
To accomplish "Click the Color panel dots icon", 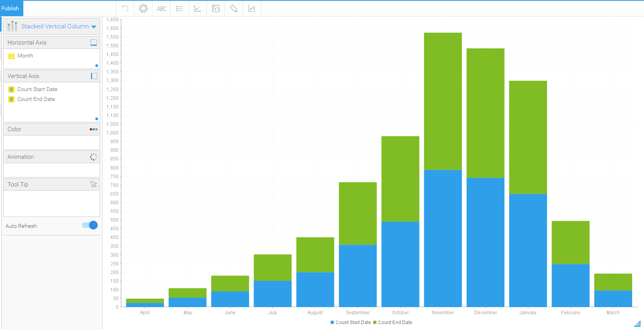I will click(x=94, y=129).
